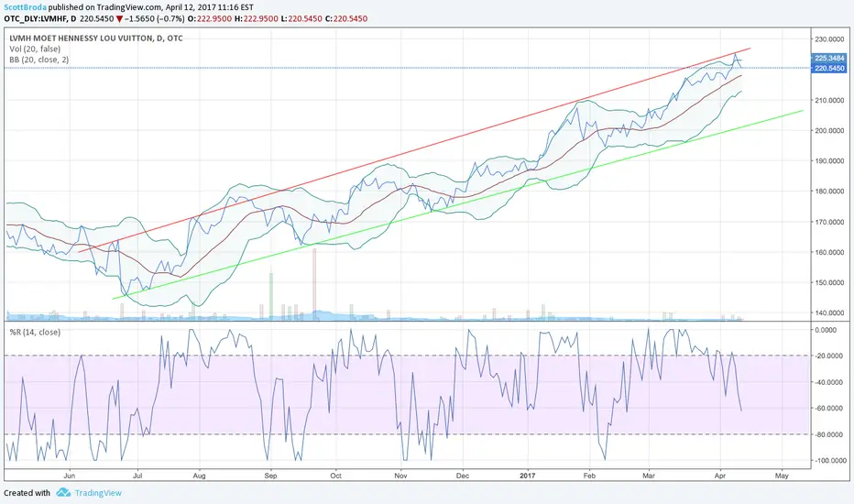Click the Oct label on the time axis
854x504 pixels.
(336, 476)
